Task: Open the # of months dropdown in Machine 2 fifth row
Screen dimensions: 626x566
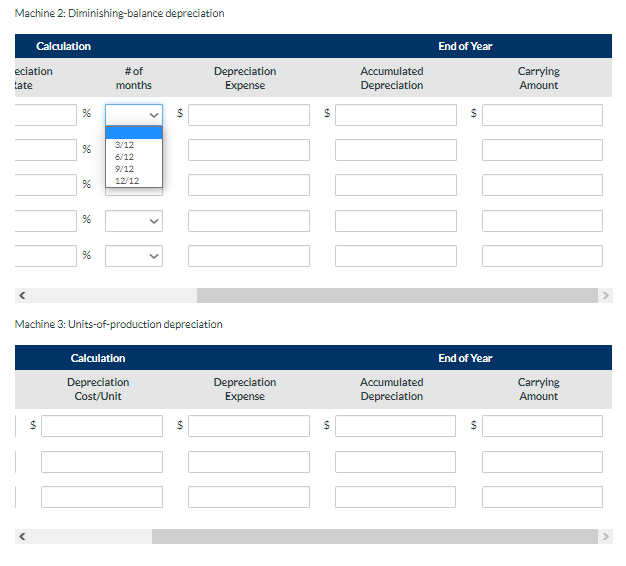Action: (134, 256)
